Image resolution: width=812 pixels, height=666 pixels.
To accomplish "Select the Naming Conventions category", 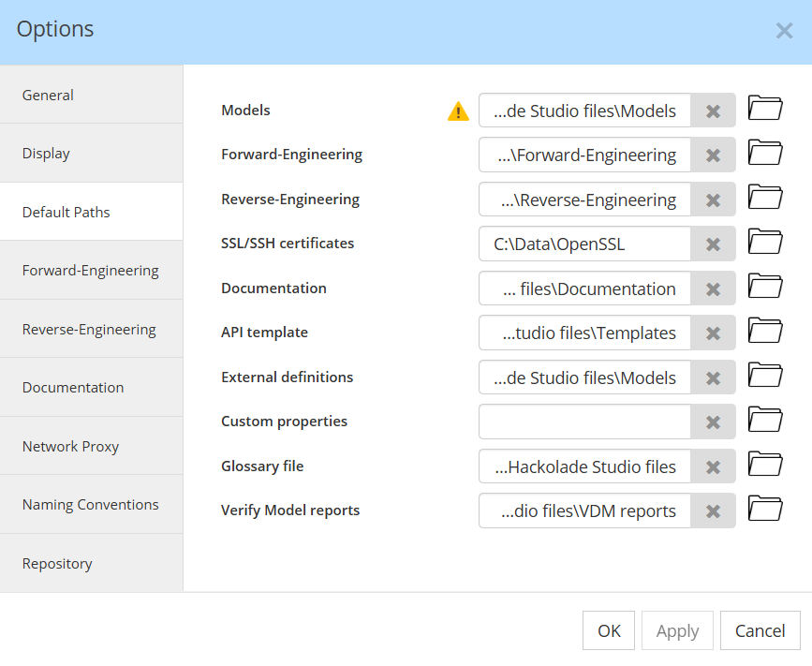I will 89,504.
